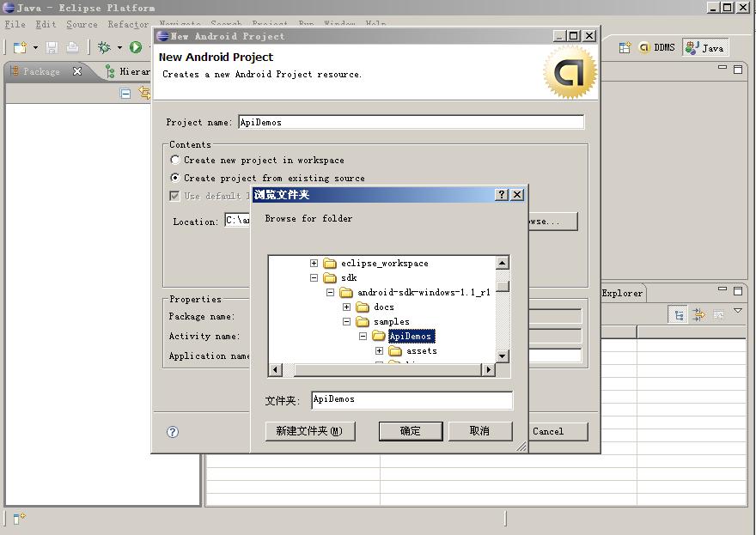Click the yellow-arrow icon in Explorer view toolbar
This screenshot has height=535, width=756.
pos(698,315)
